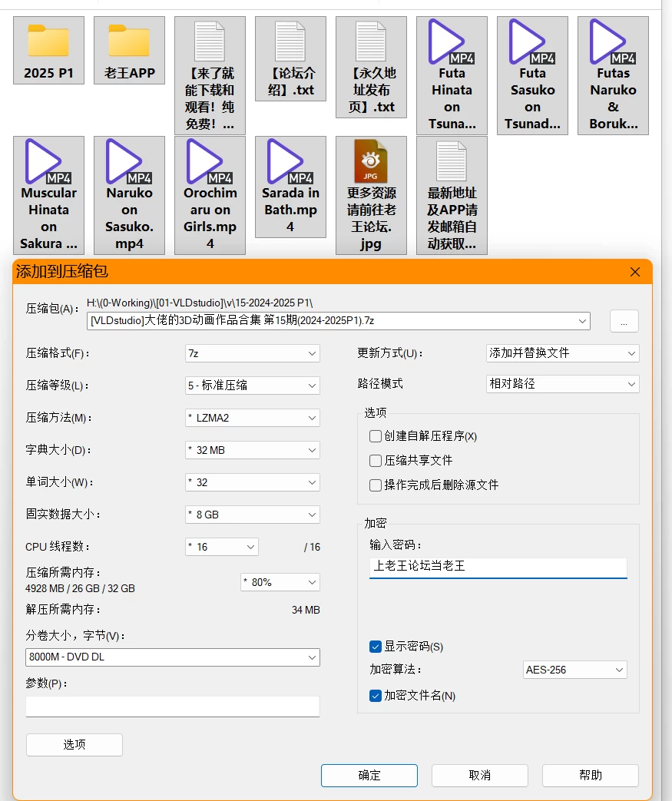Open the 路径模式 相对路径 dropdown

tap(563, 384)
